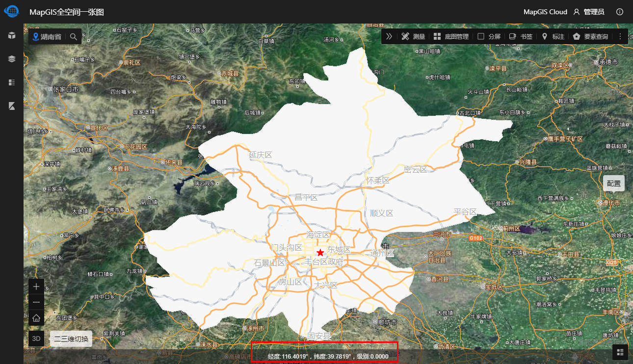Image resolution: width=633 pixels, height=364 pixels.
Task: Click the 纬度 latitude readout in status bar
Action: pyautogui.click(x=333, y=356)
